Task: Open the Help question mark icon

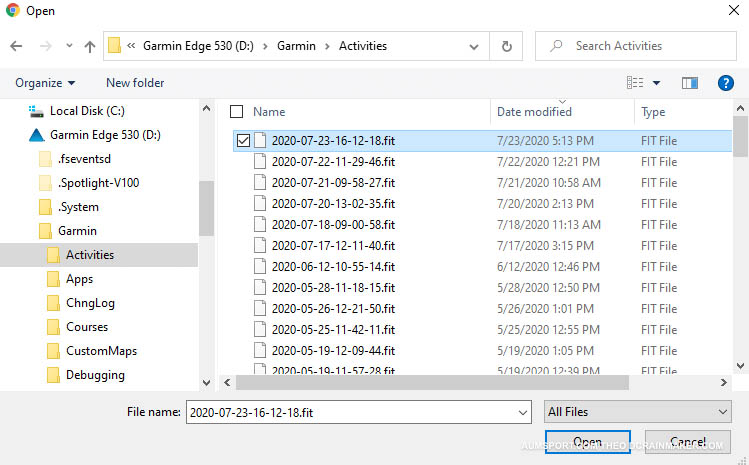Action: 725,83
